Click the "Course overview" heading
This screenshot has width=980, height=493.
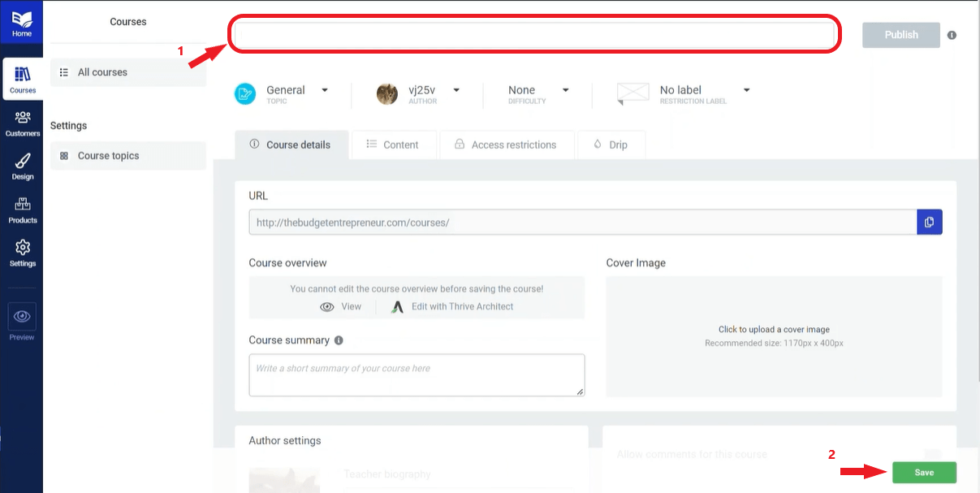coord(287,263)
